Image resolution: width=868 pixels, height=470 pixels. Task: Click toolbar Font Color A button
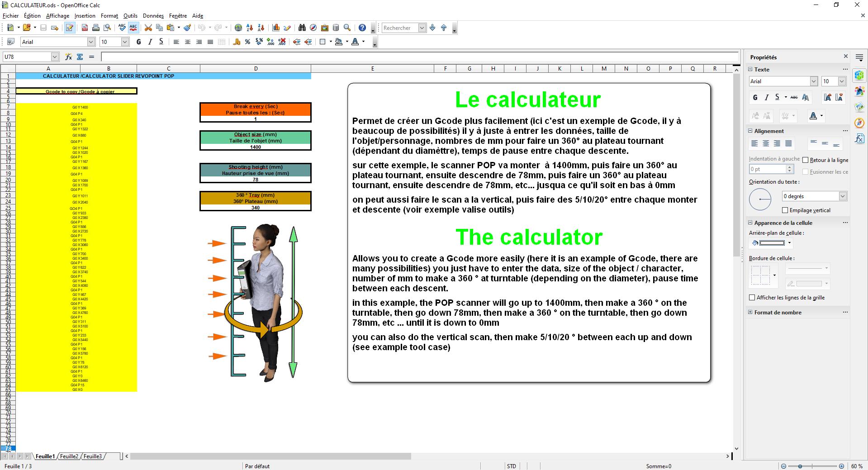(356, 42)
